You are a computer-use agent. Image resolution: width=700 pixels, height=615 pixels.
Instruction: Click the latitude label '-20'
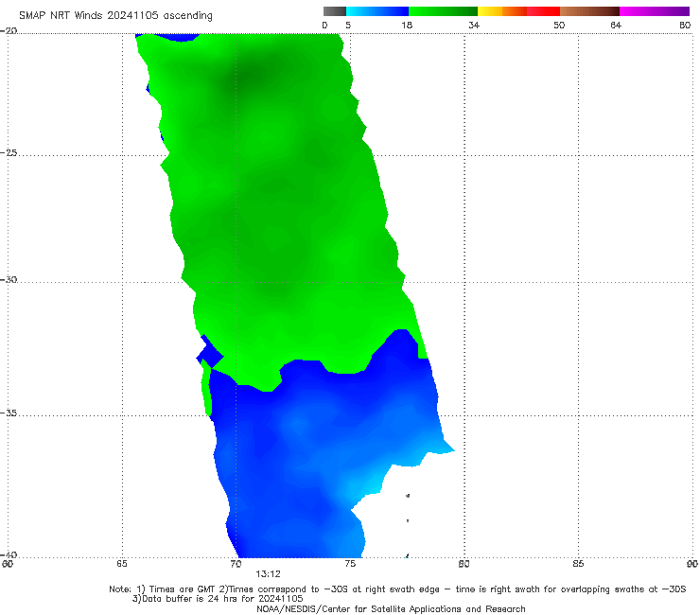[x=9, y=30]
